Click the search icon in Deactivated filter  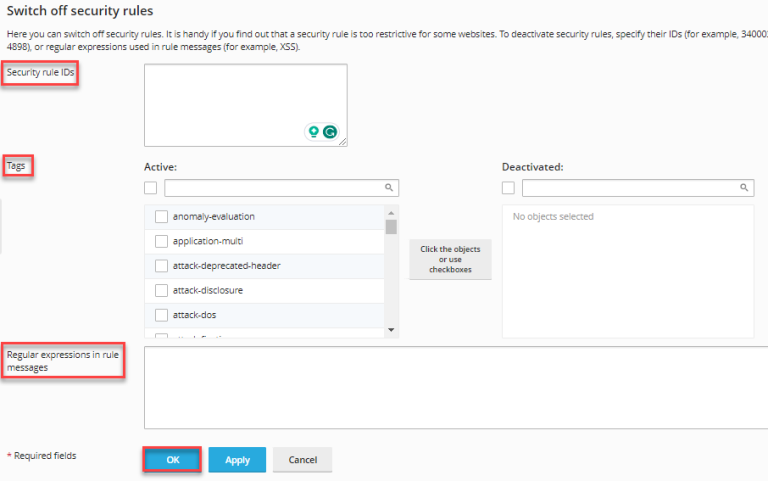point(745,188)
